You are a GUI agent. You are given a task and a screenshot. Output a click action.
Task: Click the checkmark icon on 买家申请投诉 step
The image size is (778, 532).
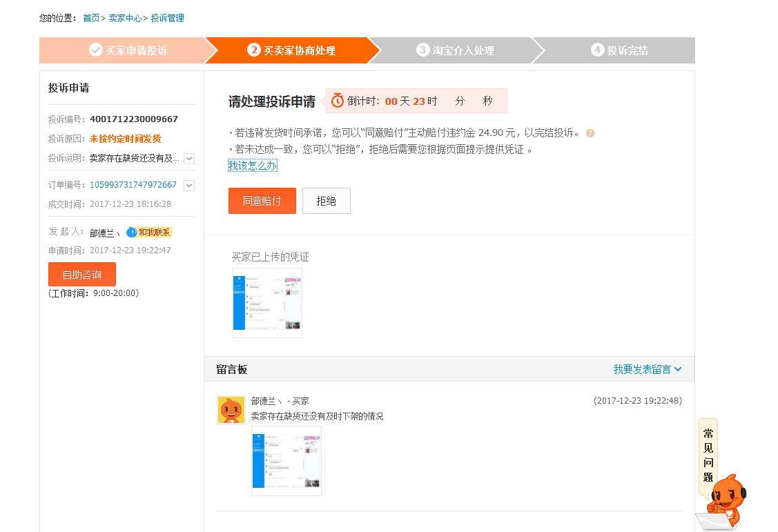coord(95,49)
